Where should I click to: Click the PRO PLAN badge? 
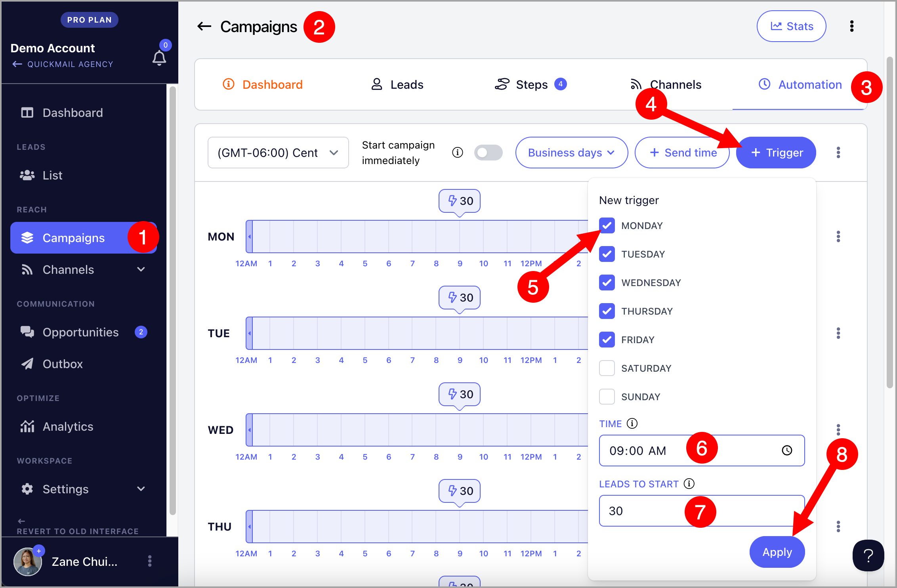[x=90, y=20]
